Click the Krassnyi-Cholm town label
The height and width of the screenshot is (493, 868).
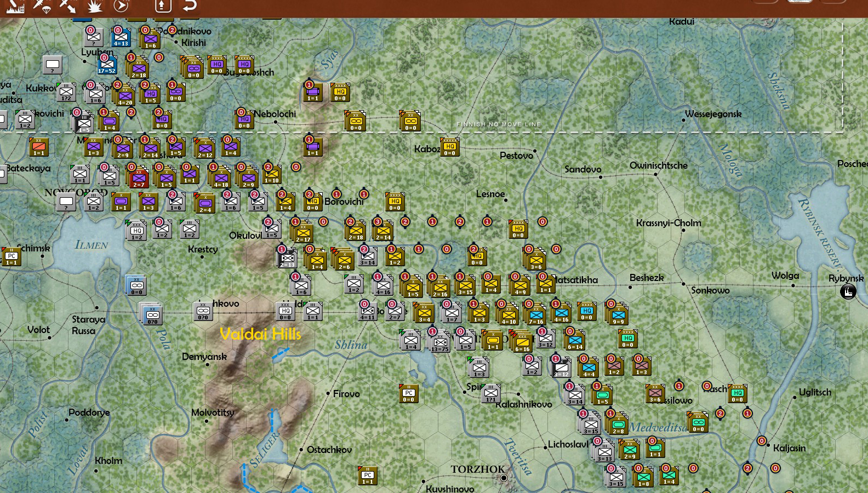point(669,223)
